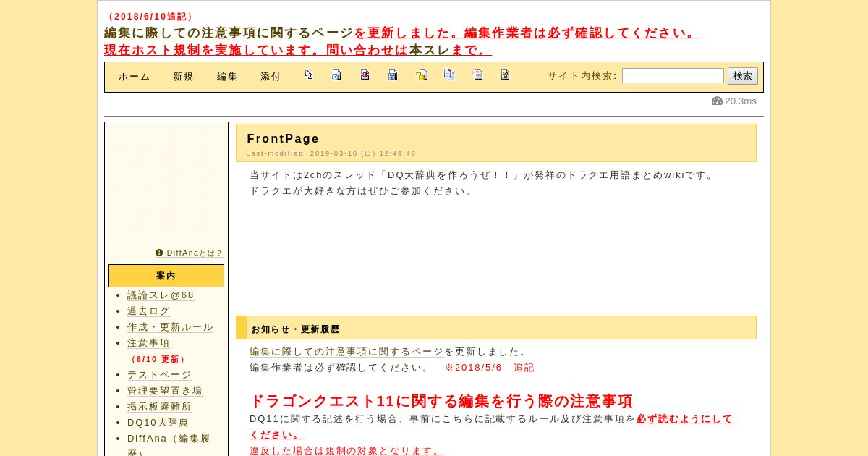This screenshot has height=456, width=868.
Task: Click the floppy disk backup icon
Action: coord(393,75)
